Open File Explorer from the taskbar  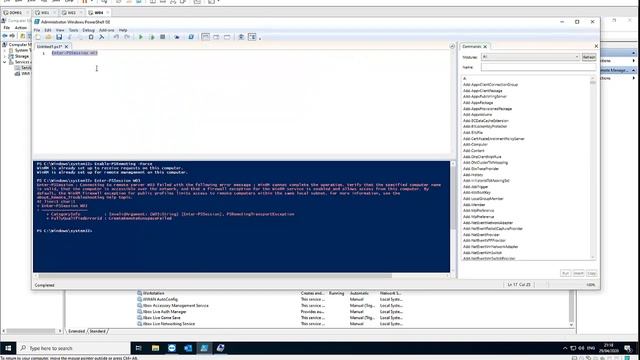pyautogui.click(x=155, y=348)
